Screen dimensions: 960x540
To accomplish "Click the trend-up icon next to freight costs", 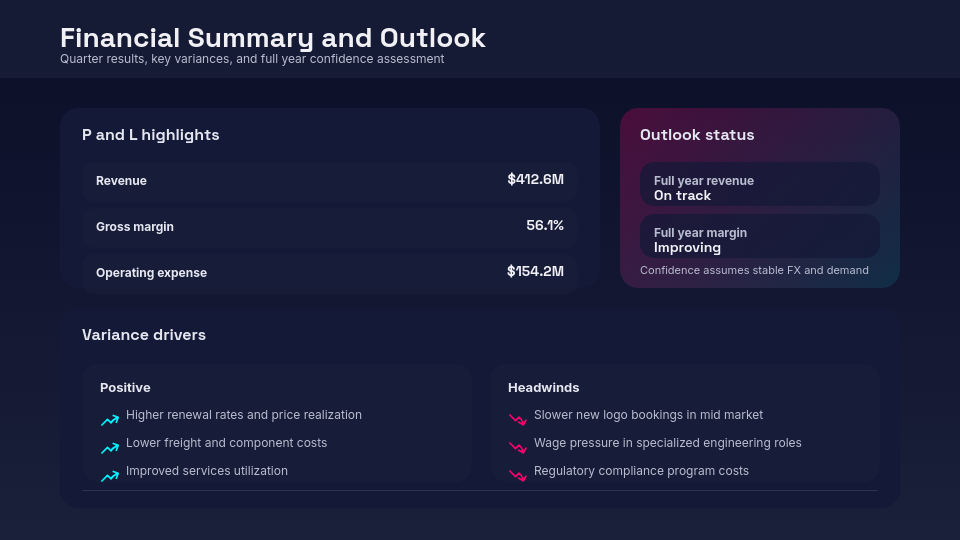I will [x=110, y=449].
